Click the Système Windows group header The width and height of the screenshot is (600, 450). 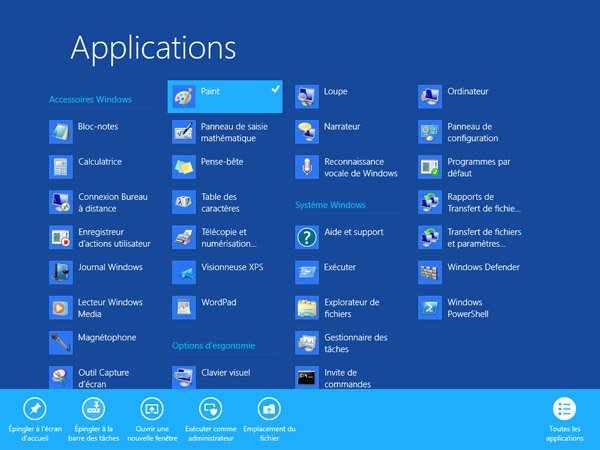point(330,205)
